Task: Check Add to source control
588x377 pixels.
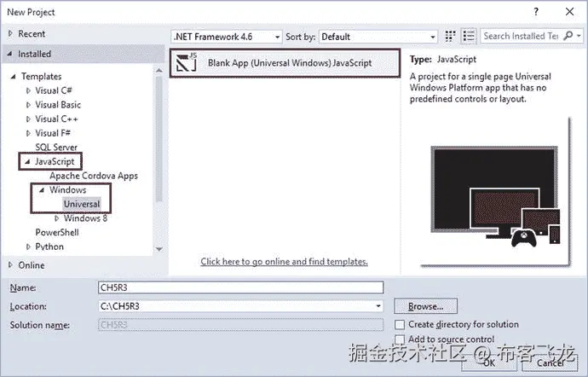Action: [x=400, y=339]
